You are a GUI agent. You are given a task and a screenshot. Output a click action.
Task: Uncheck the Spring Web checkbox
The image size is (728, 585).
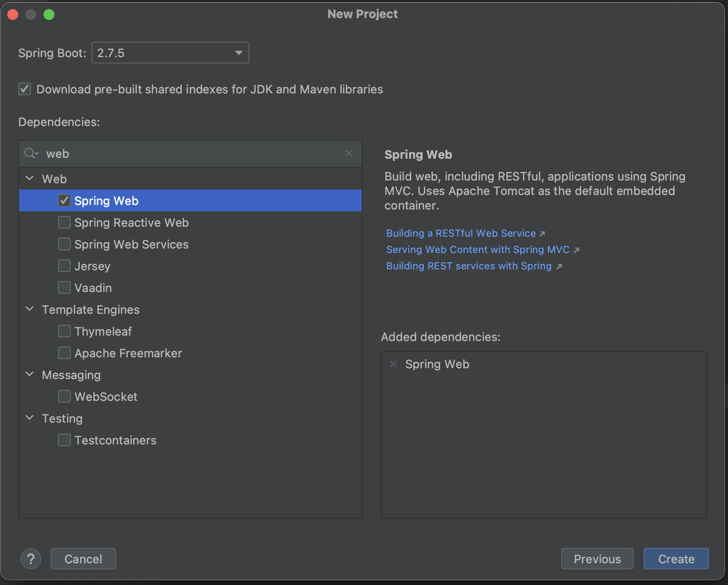[x=64, y=200]
